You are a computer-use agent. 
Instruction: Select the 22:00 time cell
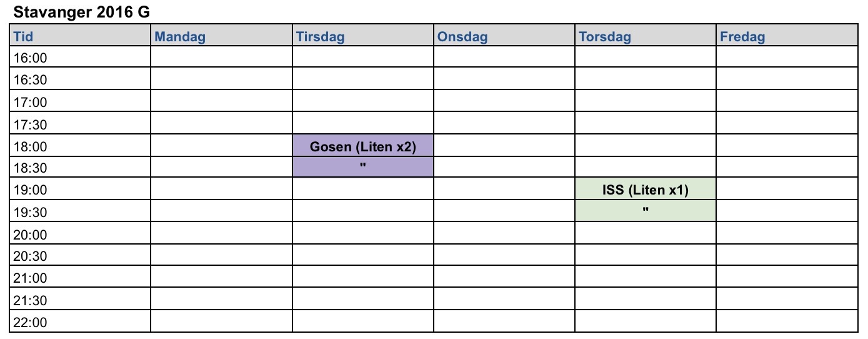(x=80, y=323)
